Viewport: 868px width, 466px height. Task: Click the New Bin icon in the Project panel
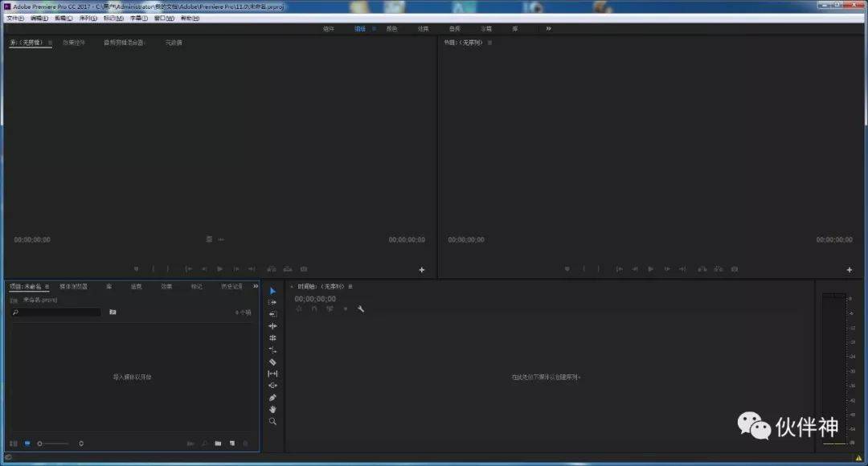(x=218, y=444)
